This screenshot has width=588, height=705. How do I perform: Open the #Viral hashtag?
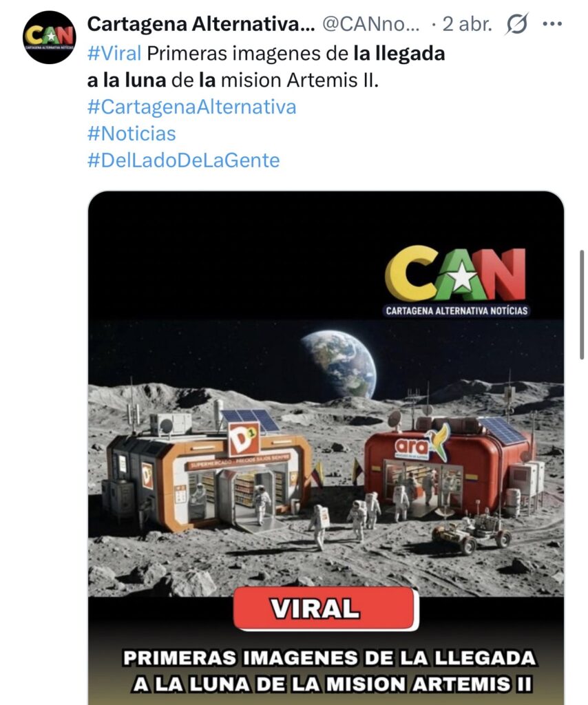pyautogui.click(x=114, y=54)
